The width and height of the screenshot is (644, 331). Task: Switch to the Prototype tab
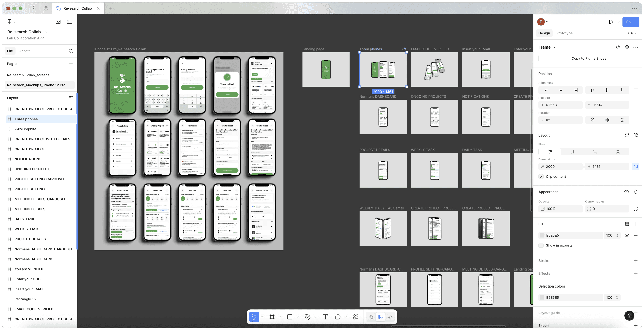pos(564,33)
